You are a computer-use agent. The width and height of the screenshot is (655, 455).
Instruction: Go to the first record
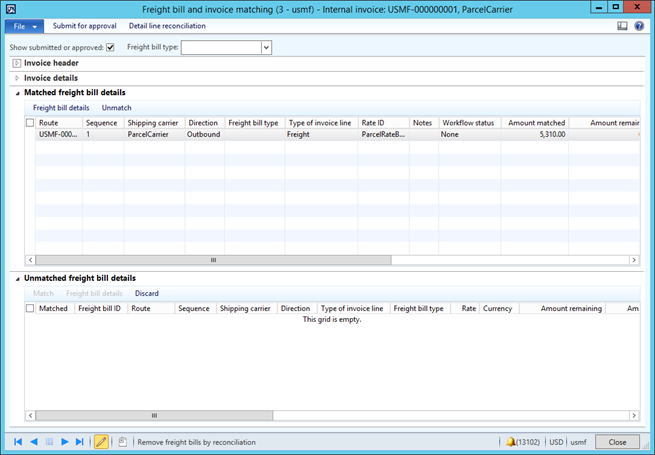point(18,441)
